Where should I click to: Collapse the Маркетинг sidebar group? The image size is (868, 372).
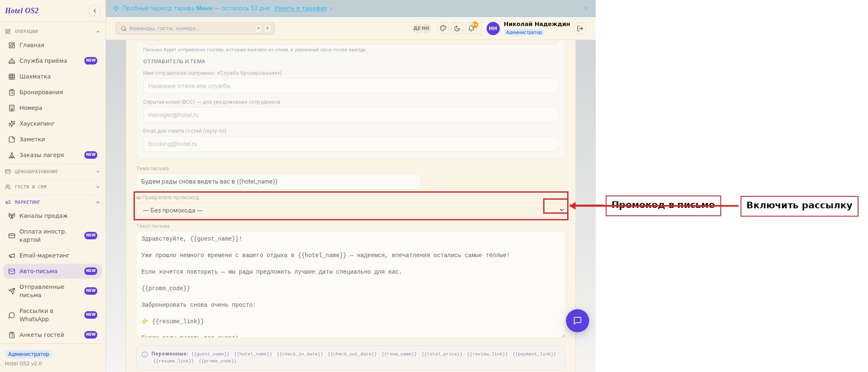(53, 202)
